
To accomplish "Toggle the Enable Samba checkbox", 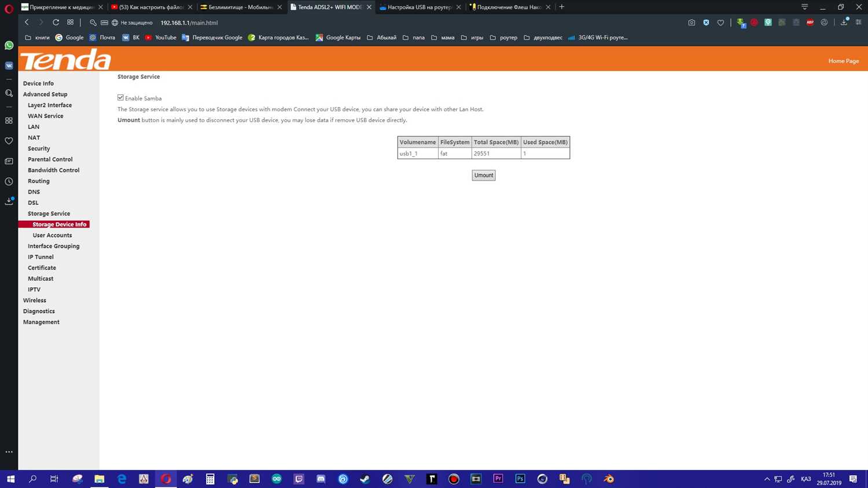I will pyautogui.click(x=120, y=98).
